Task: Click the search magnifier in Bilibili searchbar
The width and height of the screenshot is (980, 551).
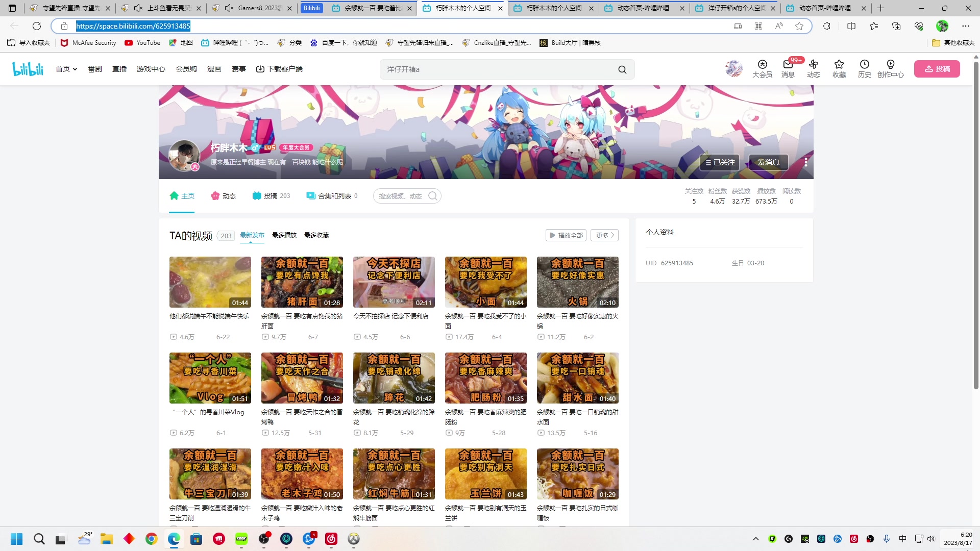Action: (622, 69)
